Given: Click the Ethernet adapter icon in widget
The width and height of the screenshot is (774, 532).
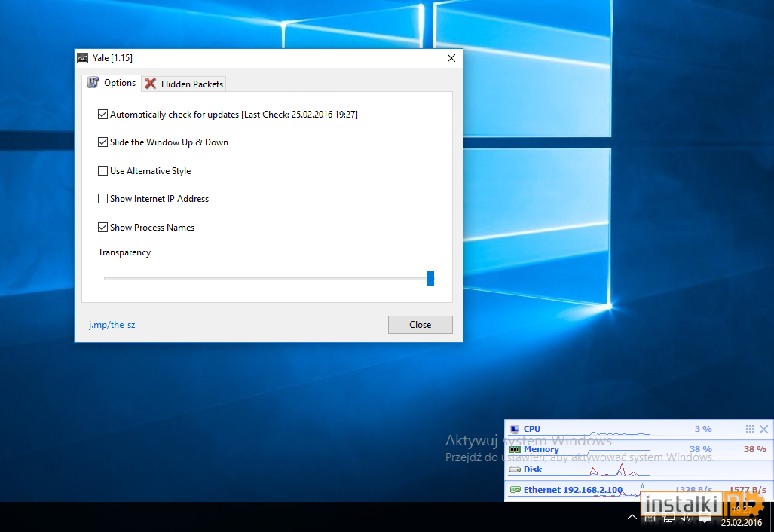Looking at the screenshot, I should point(515,490).
